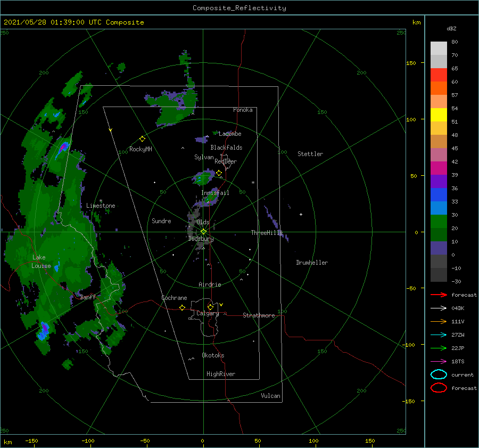Image resolution: width=479 pixels, height=448 pixels.
Task: Click the Didsbury label
Action: pos(201,239)
